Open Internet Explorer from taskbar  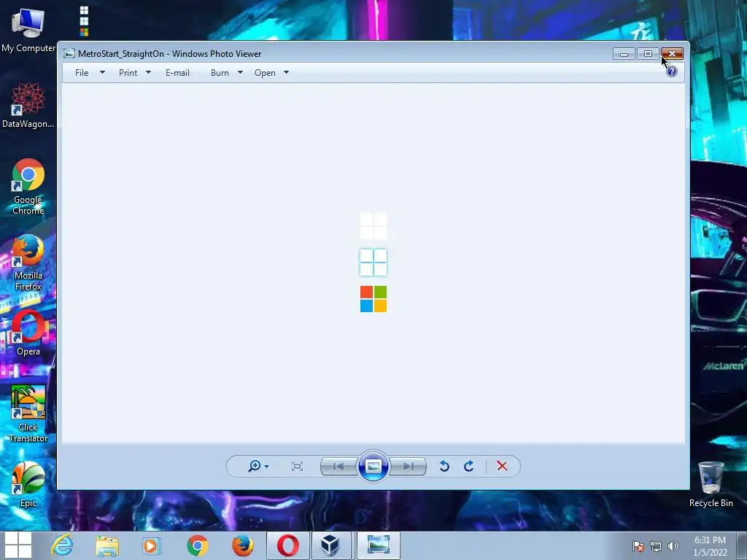tap(63, 545)
